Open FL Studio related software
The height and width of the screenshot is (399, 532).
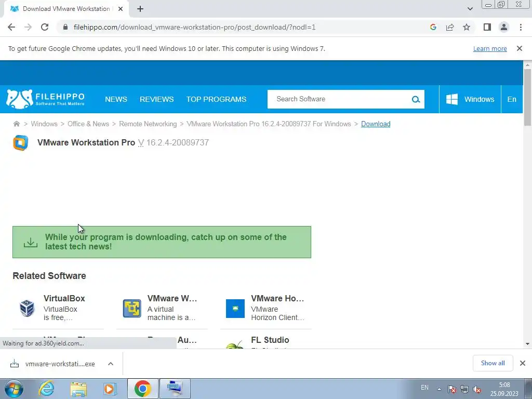(270, 340)
